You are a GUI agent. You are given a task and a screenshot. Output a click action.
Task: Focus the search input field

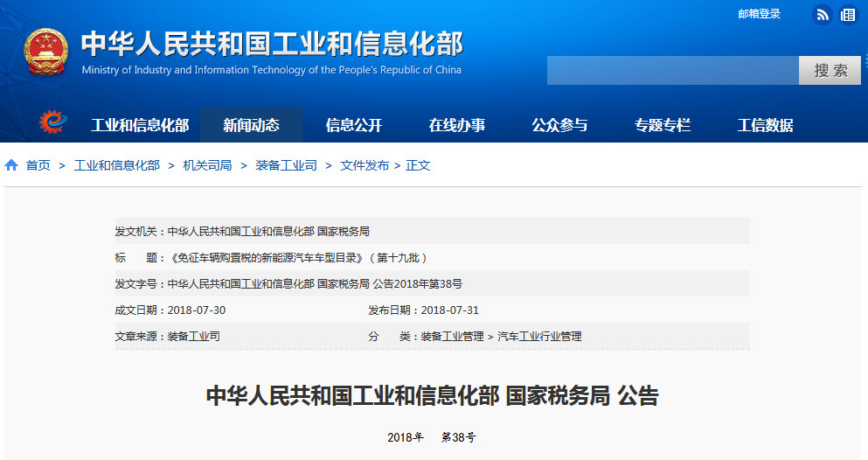tap(672, 70)
